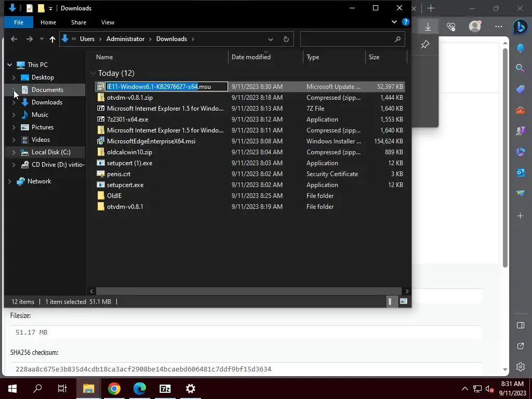This screenshot has height=399, width=532.
Task: Expand the Network tree node
Action: click(x=10, y=181)
